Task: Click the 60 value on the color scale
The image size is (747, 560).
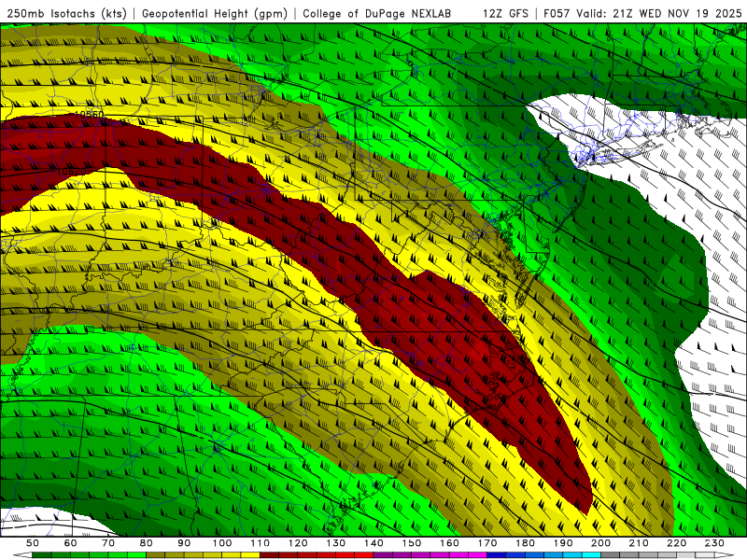Action: [71, 543]
